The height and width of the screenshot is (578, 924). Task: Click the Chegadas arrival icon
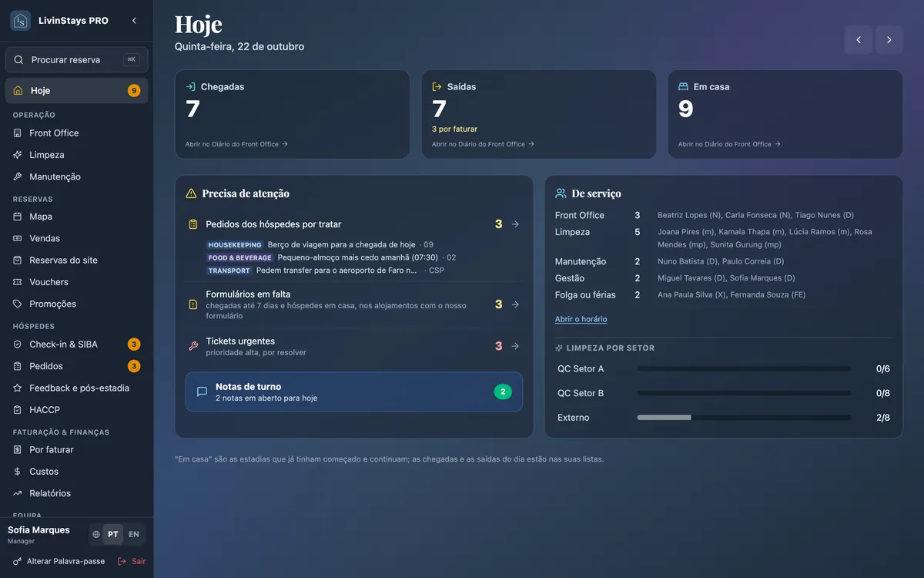tap(191, 87)
